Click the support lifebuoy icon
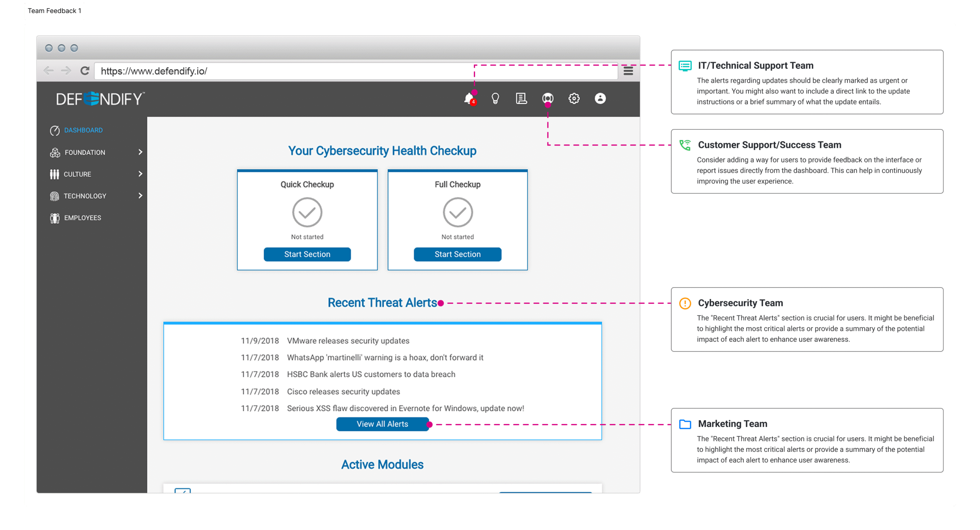The image size is (980, 530). [x=547, y=99]
